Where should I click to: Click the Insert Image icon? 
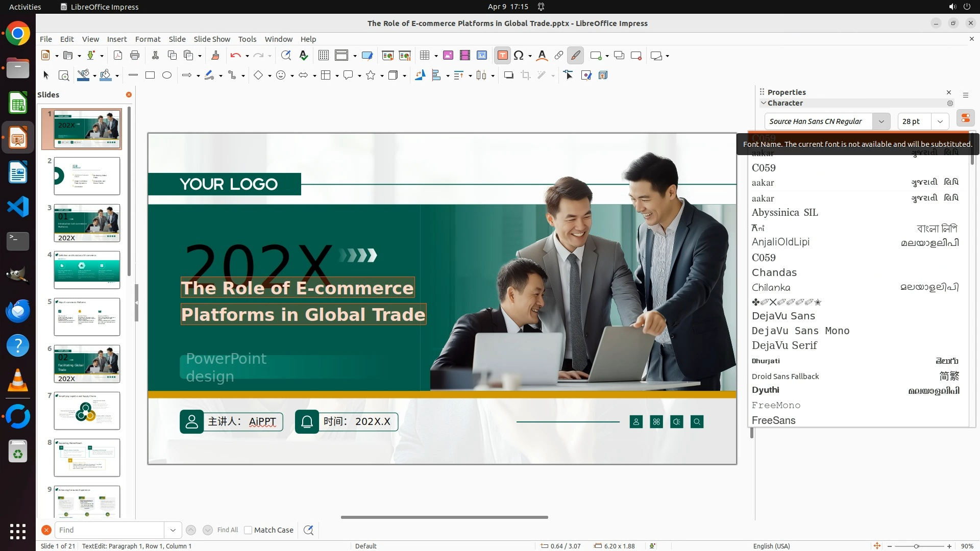pos(448,56)
